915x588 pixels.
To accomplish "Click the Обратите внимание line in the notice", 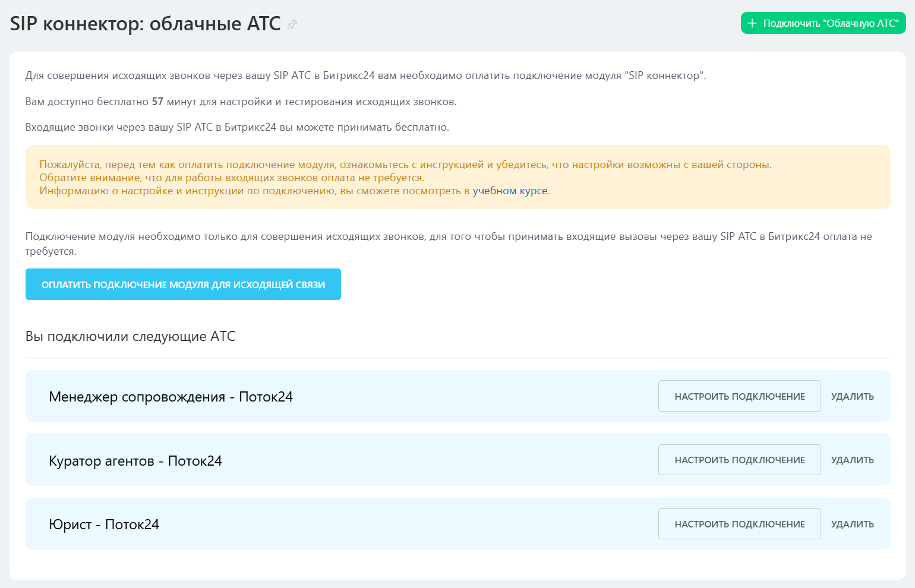I will tap(232, 178).
